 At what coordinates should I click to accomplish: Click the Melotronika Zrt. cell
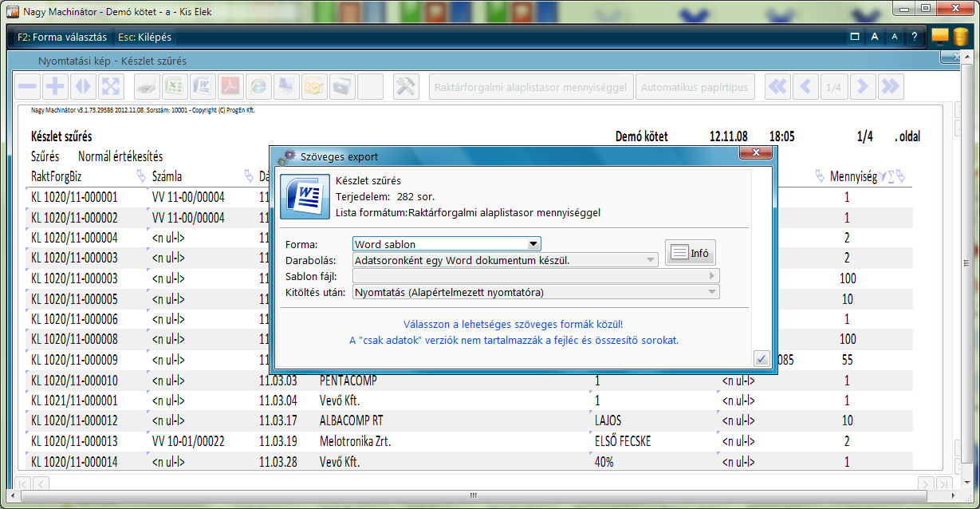[355, 441]
